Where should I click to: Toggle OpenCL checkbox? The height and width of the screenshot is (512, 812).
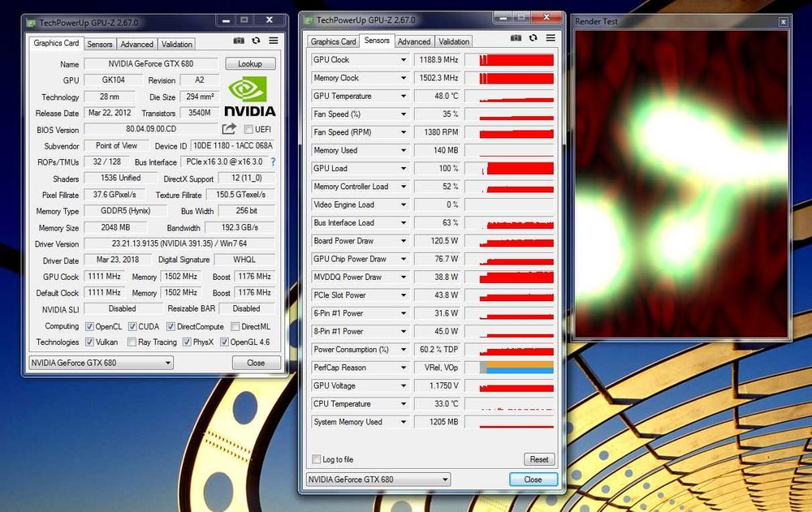(89, 327)
